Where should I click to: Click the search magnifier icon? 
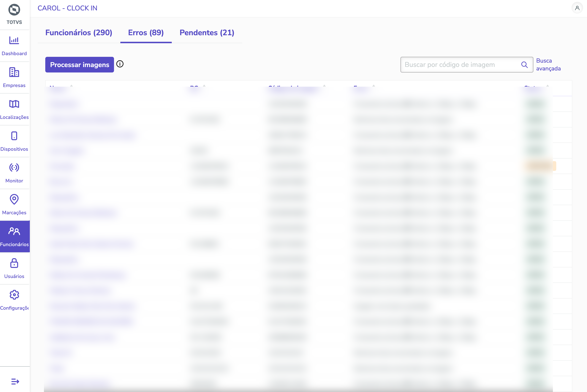point(524,65)
